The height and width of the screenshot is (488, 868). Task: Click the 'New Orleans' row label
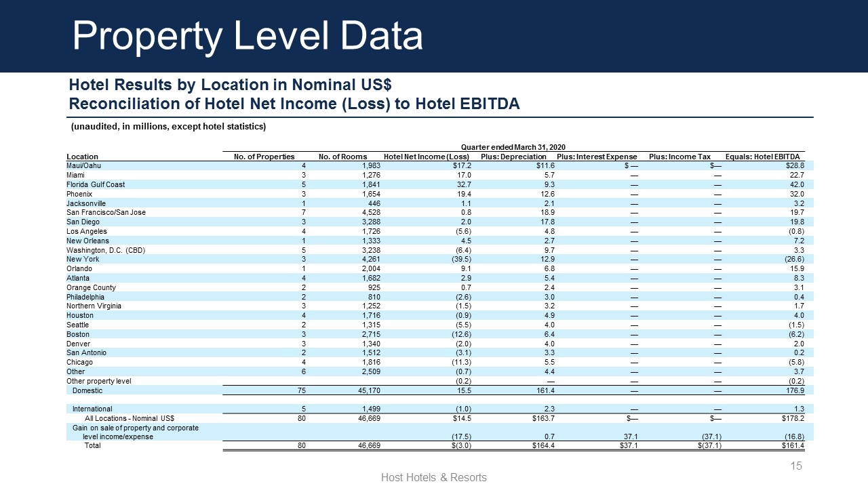[87, 241]
